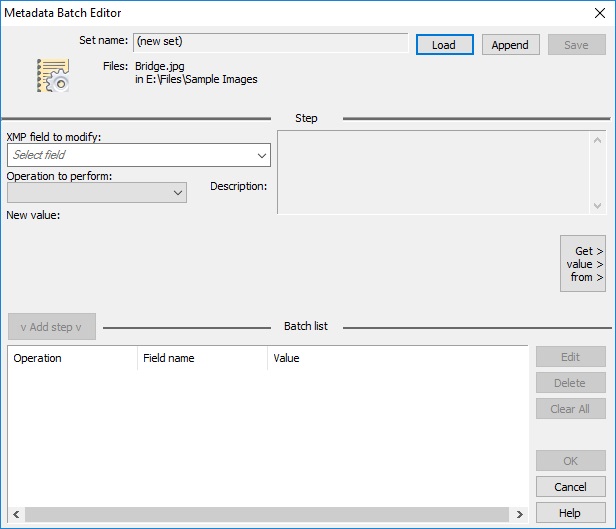
Task: Click the Field name column header
Action: point(202,358)
